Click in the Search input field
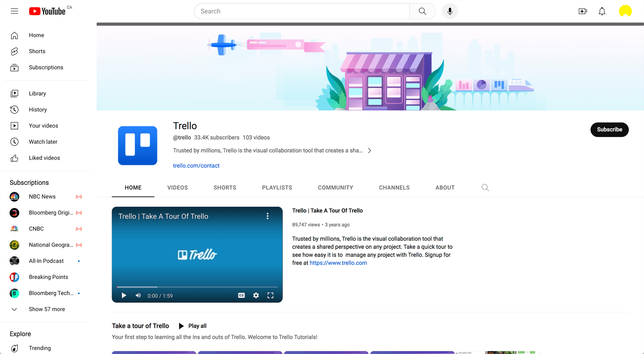Screen dimensions: 644x354 click(x=302, y=11)
